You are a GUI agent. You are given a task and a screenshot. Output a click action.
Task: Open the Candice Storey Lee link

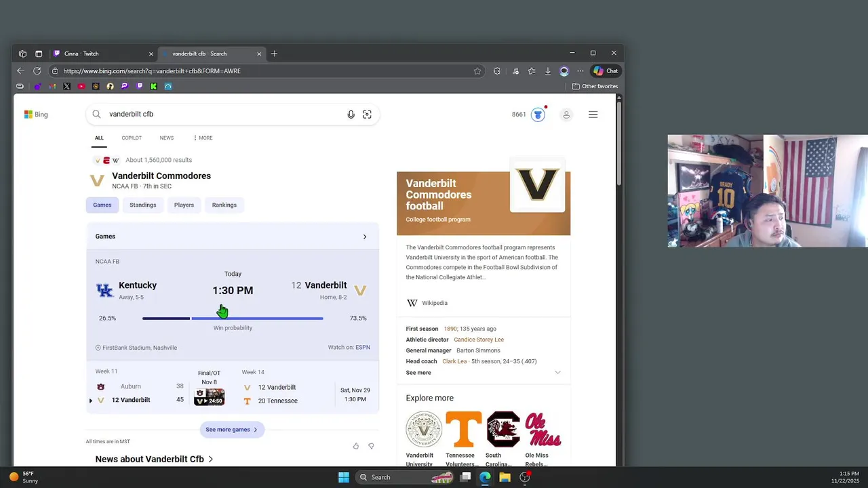coord(479,340)
